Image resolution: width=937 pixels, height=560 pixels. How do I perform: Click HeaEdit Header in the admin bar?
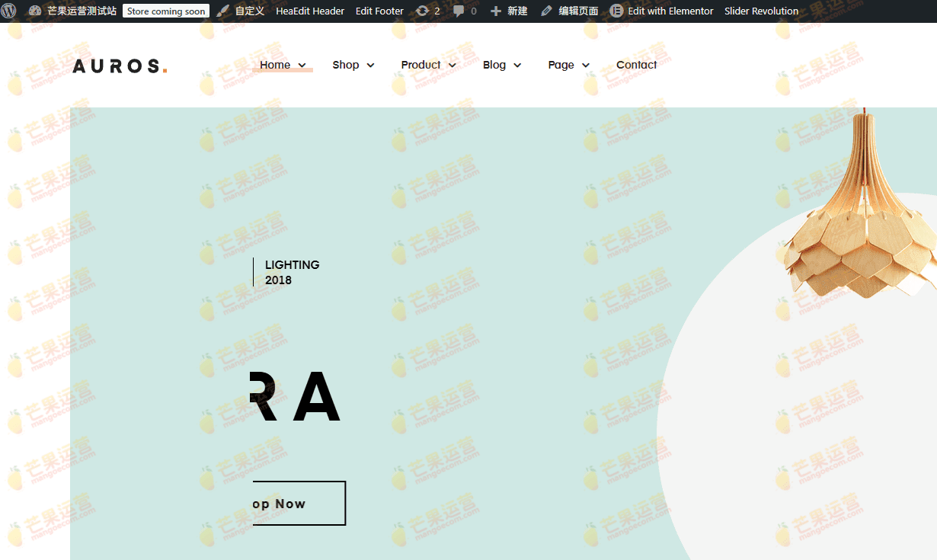pos(310,11)
